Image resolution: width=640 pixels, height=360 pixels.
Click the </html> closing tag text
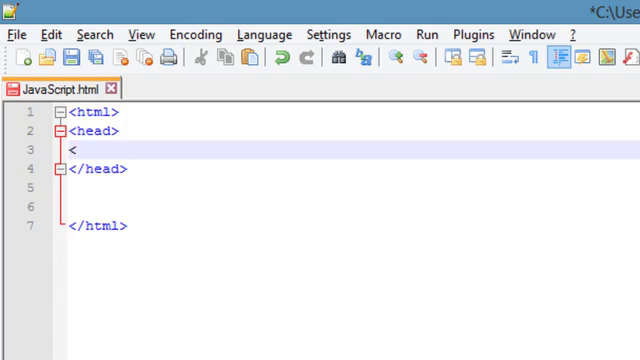click(x=98, y=226)
